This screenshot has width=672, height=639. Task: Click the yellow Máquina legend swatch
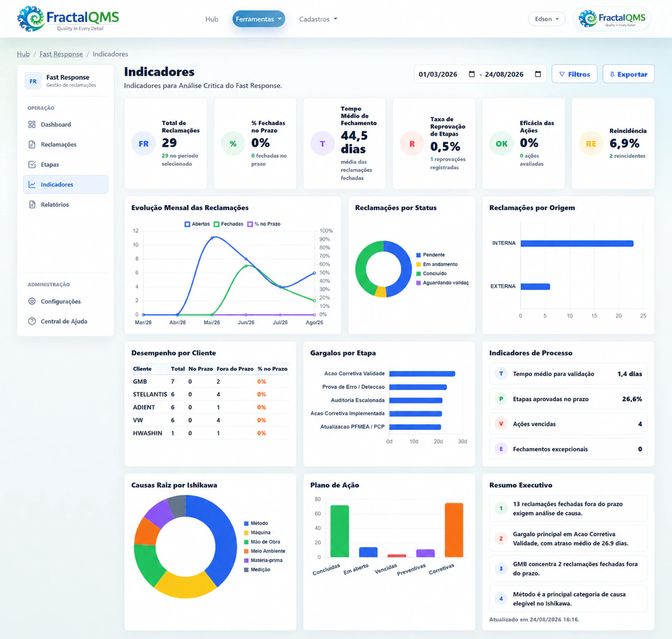pos(247,533)
